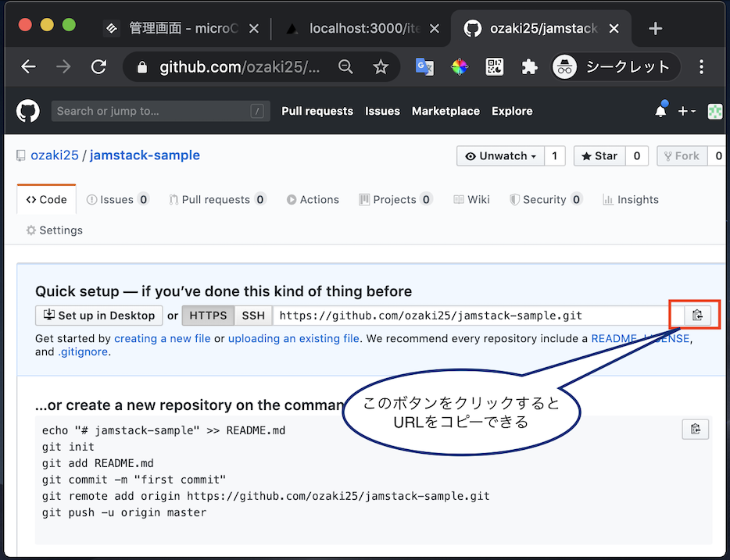Open the ozaki25 owner link
The image size is (730, 560).
coord(55,155)
